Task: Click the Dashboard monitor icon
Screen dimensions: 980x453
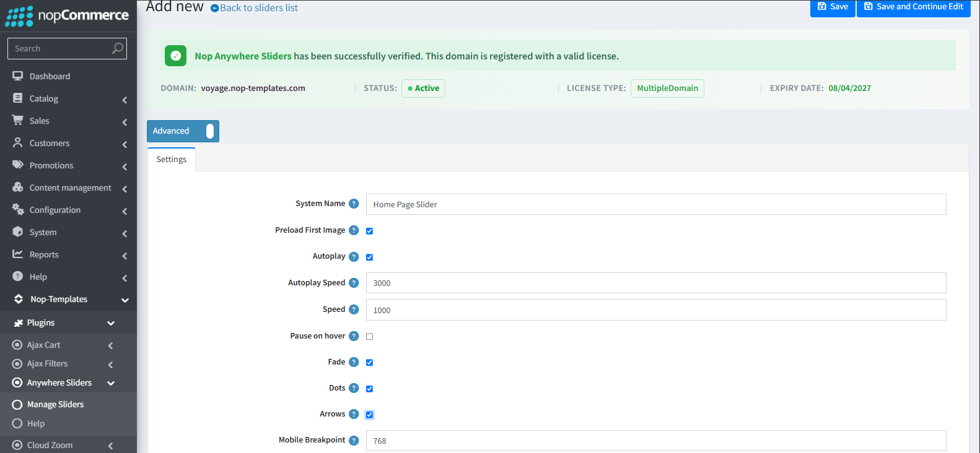Action: pos(18,76)
